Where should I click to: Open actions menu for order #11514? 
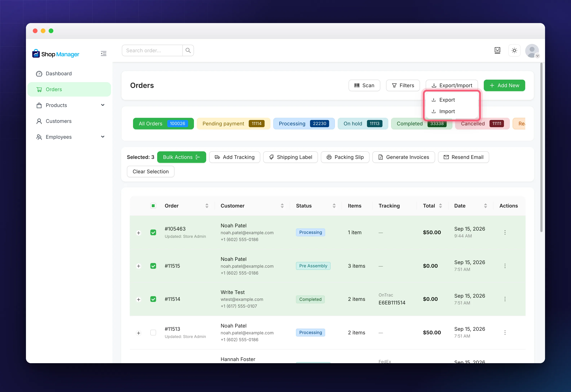[x=505, y=299]
